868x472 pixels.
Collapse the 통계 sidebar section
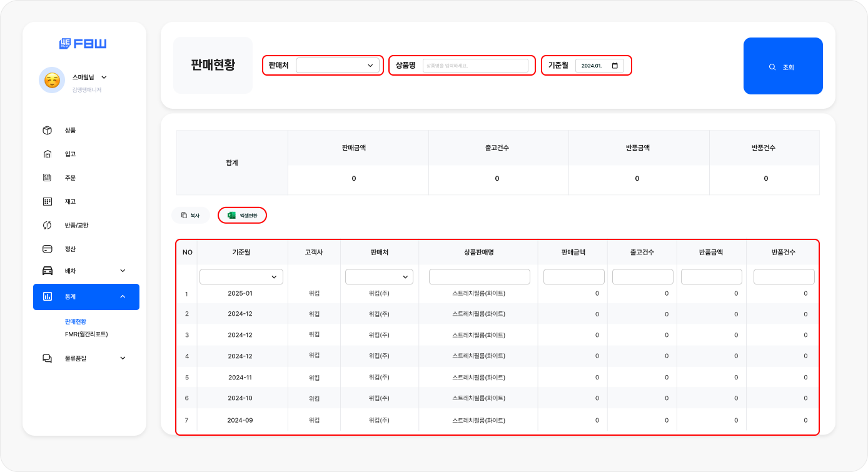click(123, 296)
